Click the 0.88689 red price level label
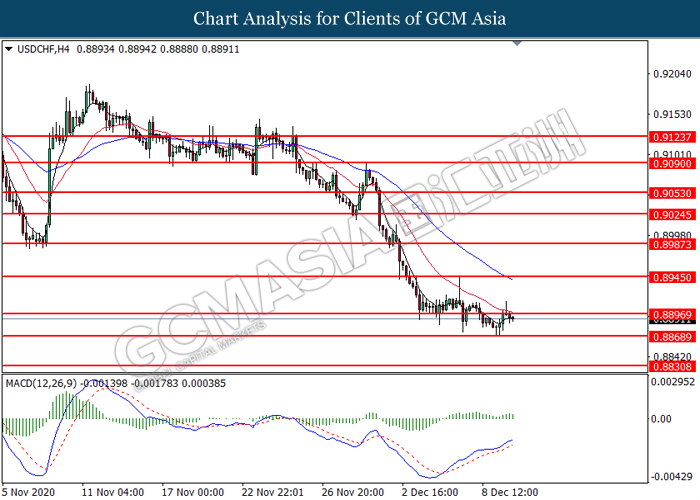The width and height of the screenshot is (700, 500). click(x=672, y=337)
